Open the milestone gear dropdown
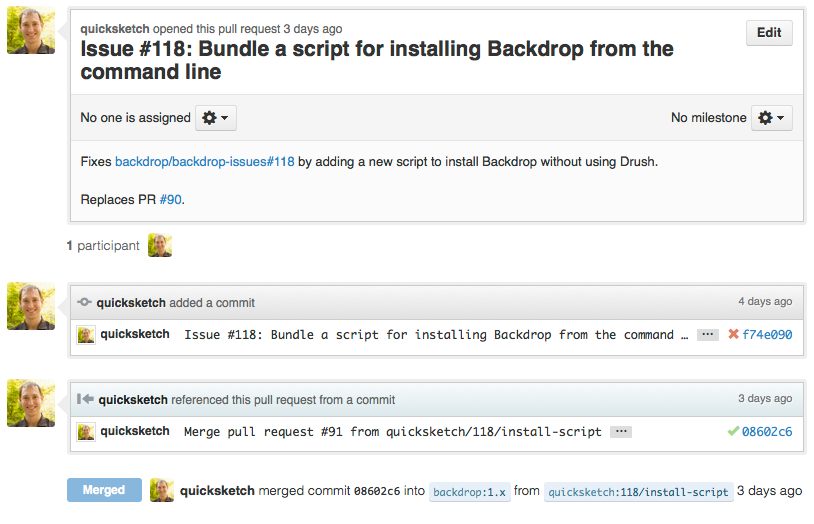 point(771,118)
